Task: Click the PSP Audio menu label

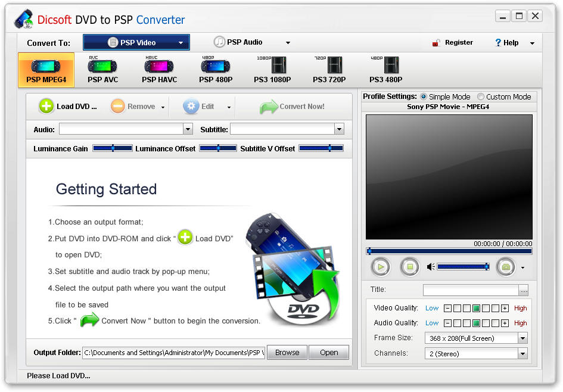Action: pos(244,42)
